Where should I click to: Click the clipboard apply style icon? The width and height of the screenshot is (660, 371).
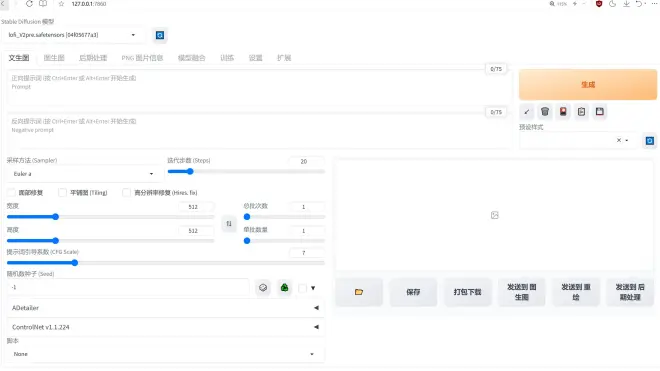pyautogui.click(x=581, y=112)
